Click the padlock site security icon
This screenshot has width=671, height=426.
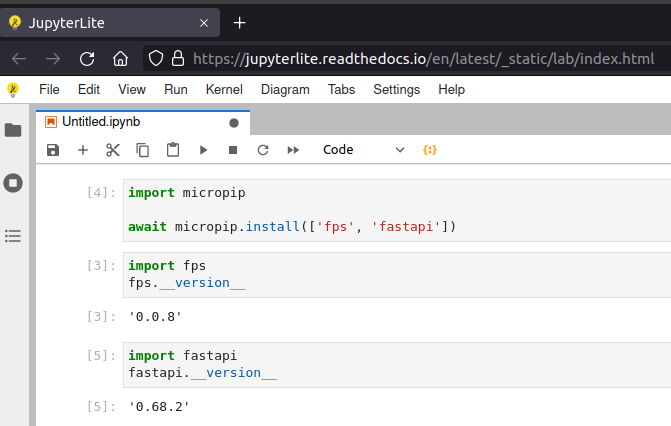178,59
